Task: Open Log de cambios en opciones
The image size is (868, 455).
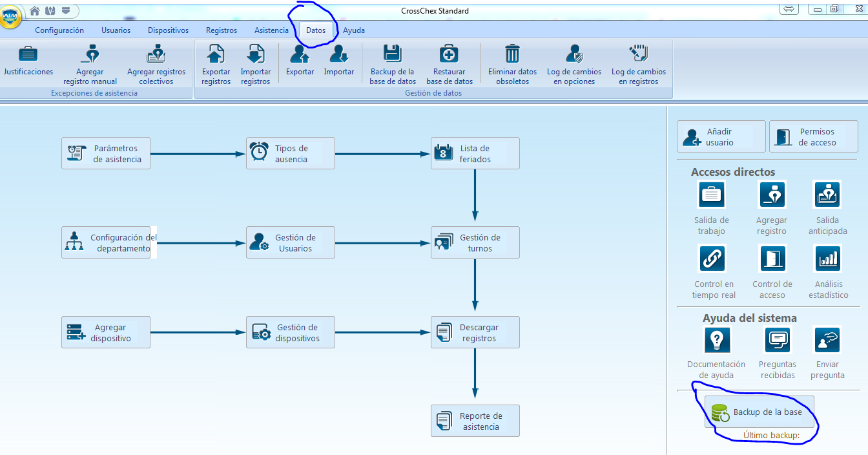Action: [574, 65]
